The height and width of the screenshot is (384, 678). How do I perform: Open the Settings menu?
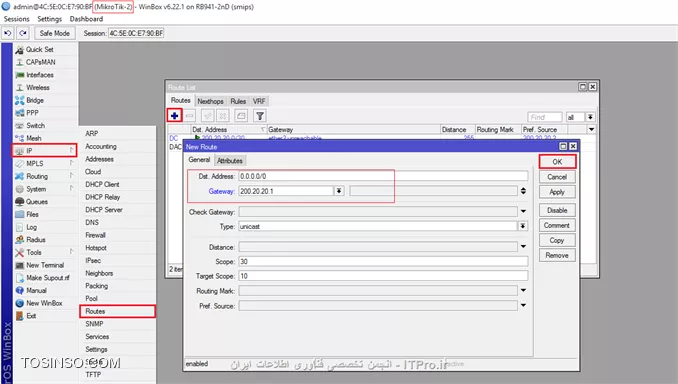coord(49,19)
